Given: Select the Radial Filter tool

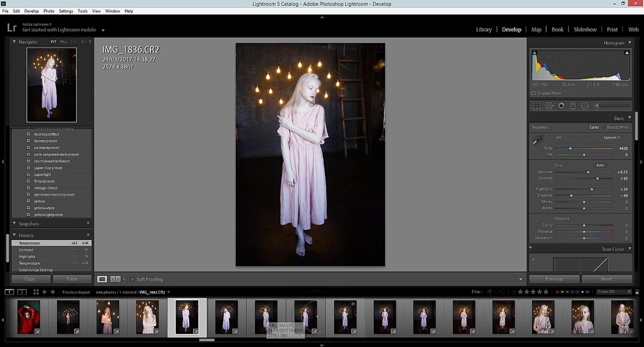Looking at the screenshot, I should (x=585, y=106).
